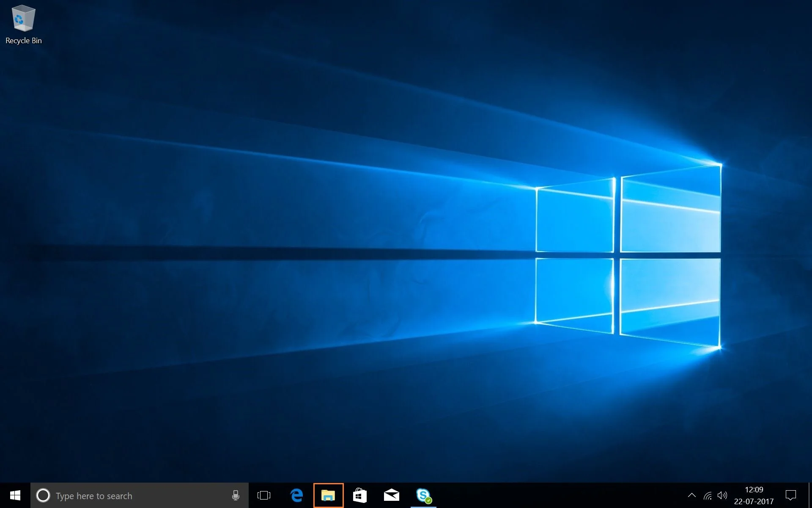Open the Windows Start menu
This screenshot has height=508, width=812.
coord(15,495)
